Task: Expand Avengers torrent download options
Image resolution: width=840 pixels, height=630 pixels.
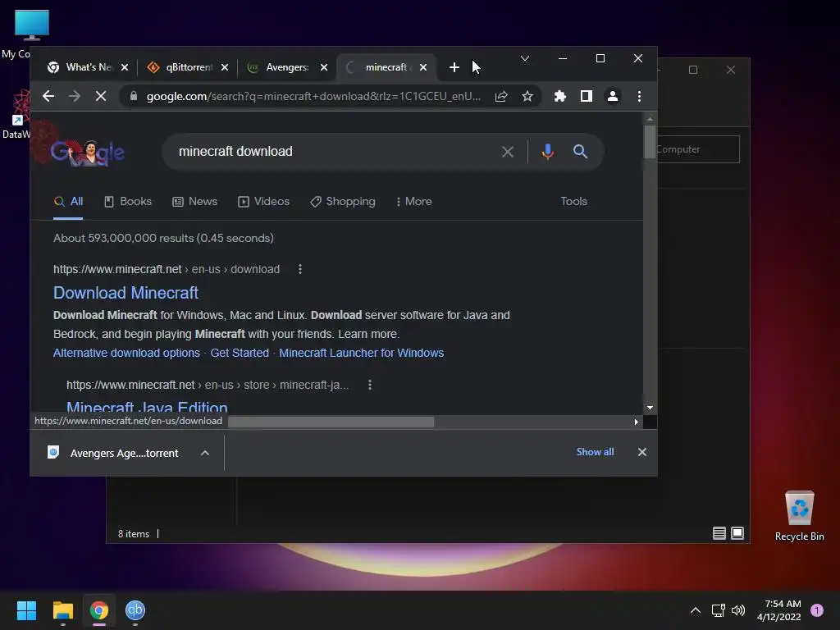Action: [x=204, y=453]
